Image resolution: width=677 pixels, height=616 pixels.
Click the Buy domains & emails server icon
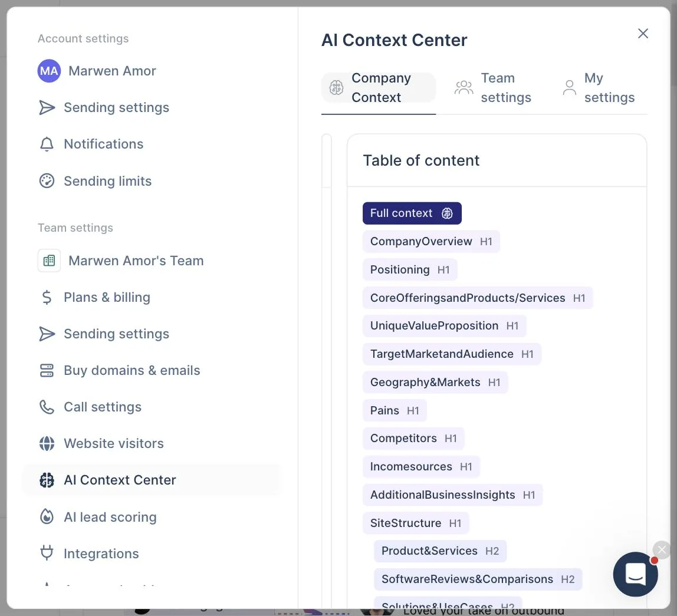tap(47, 370)
